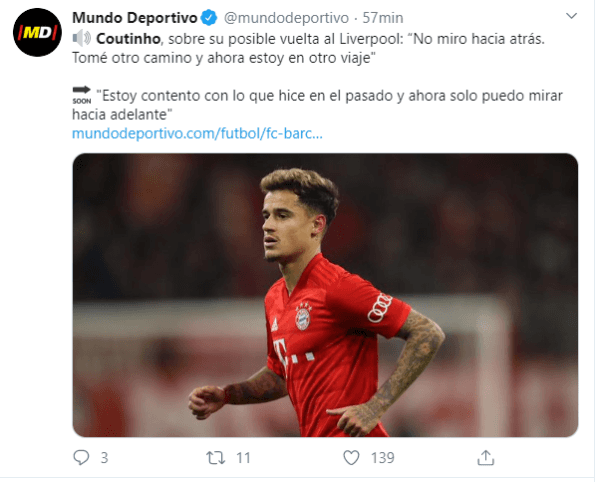Viewport: 600px width, 482px height.
Task: Click the likes count 139
Action: click(382, 458)
